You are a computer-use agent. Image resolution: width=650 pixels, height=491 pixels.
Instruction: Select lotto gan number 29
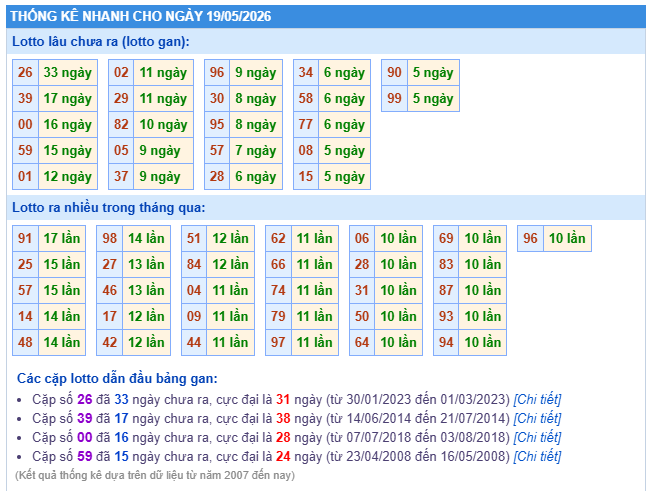(121, 99)
